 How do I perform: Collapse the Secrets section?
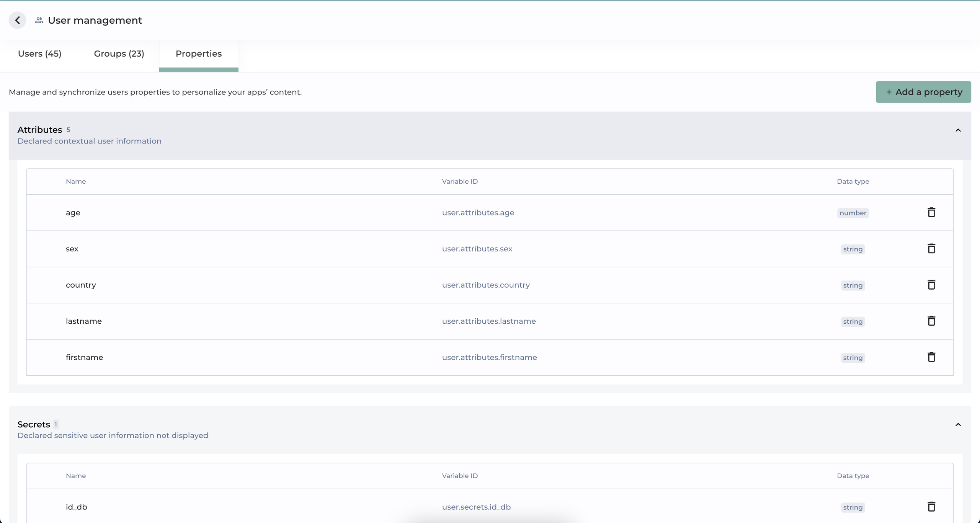[x=958, y=425]
